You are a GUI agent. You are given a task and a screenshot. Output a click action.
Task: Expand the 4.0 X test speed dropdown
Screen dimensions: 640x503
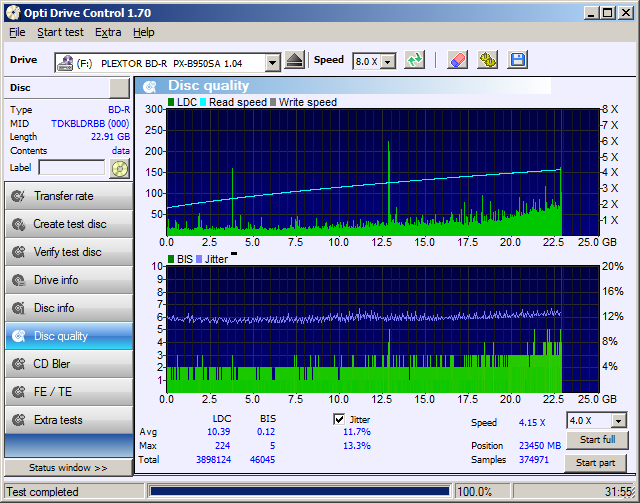pos(618,421)
